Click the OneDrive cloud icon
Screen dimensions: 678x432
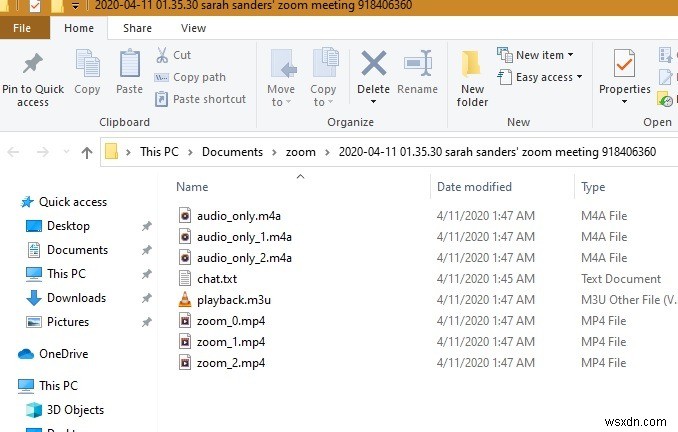[x=26, y=354]
